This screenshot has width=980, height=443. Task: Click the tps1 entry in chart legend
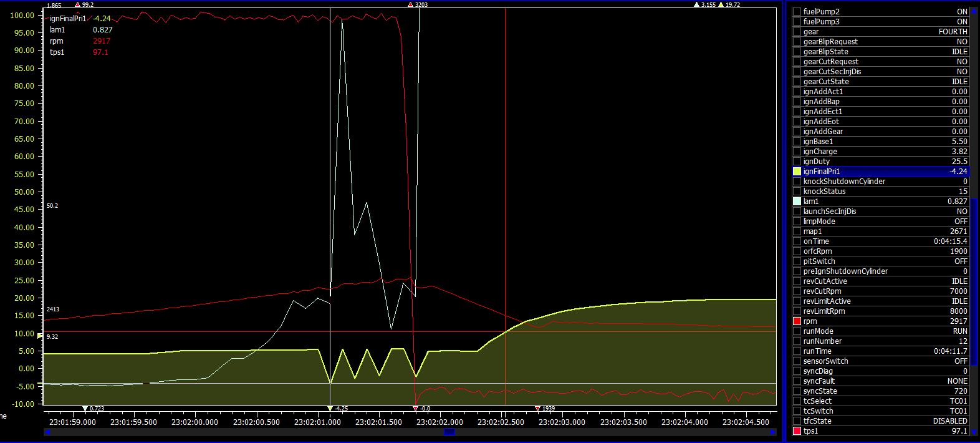point(57,52)
